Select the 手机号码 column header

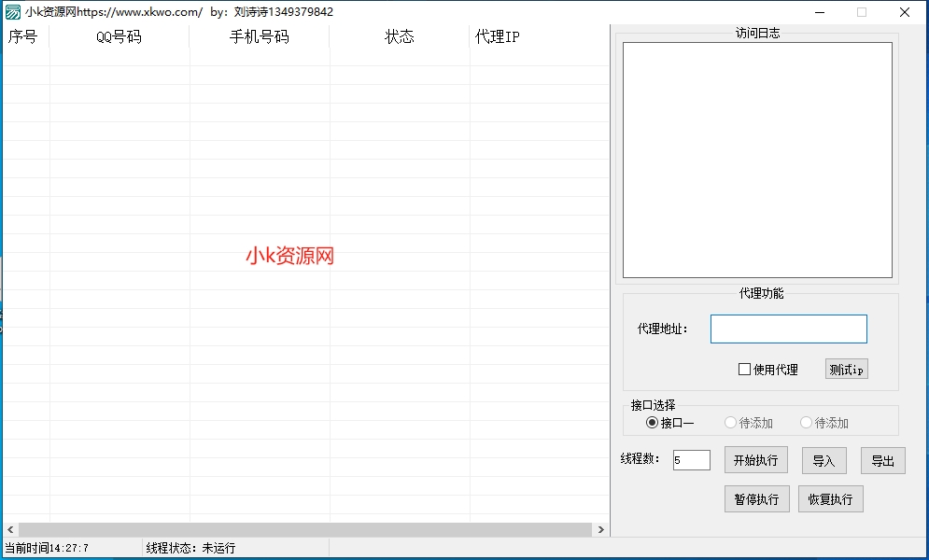259,37
